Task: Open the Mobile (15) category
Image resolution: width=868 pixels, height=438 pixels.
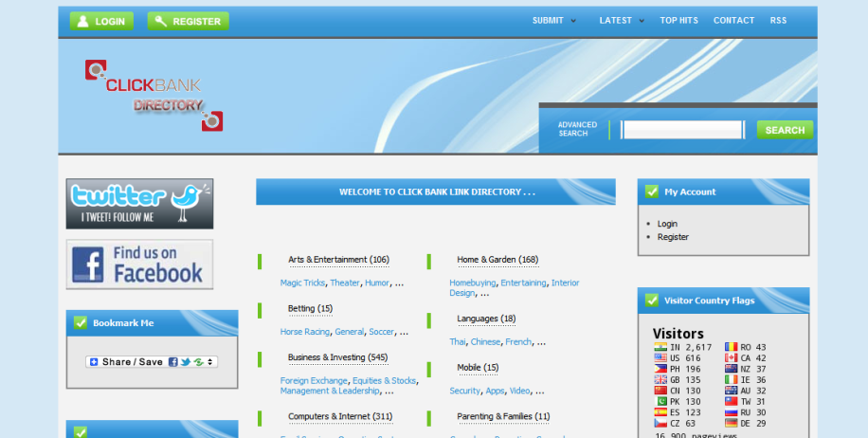Action: [478, 368]
